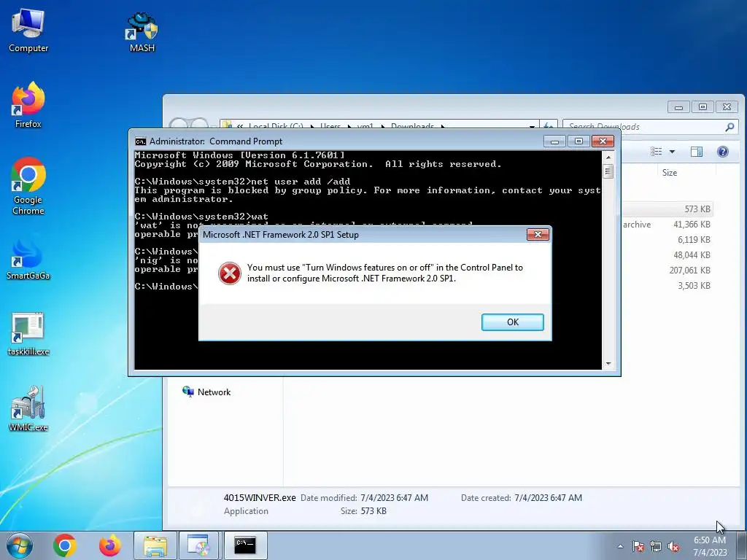747x560 pixels.
Task: Switch to the setup installer taskbar button
Action: 198,545
